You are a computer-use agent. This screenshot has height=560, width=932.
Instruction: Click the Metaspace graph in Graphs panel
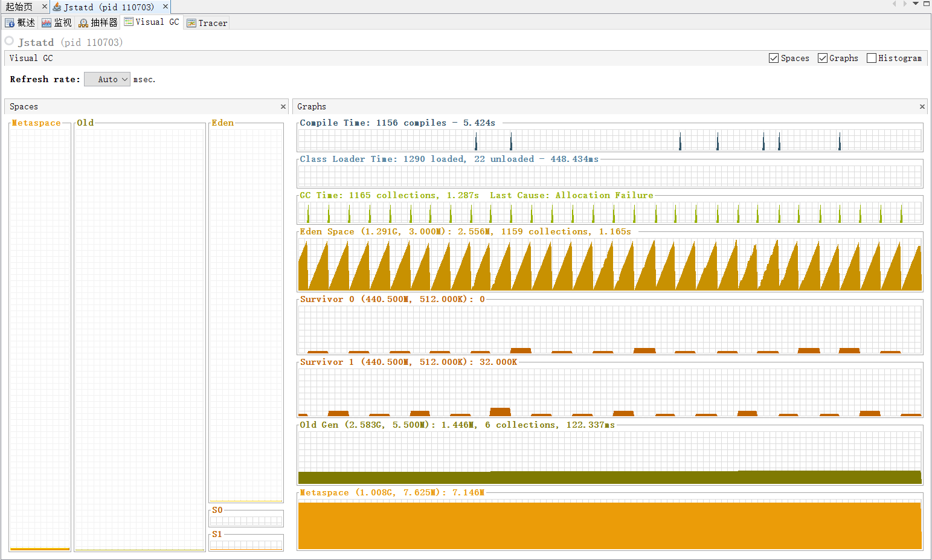point(610,524)
